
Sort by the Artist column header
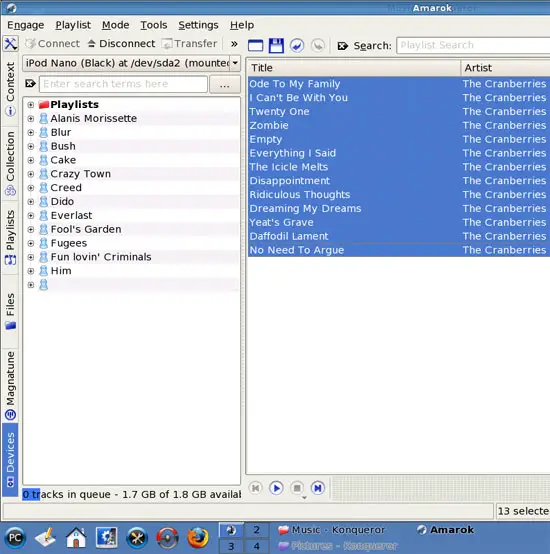click(x=505, y=68)
